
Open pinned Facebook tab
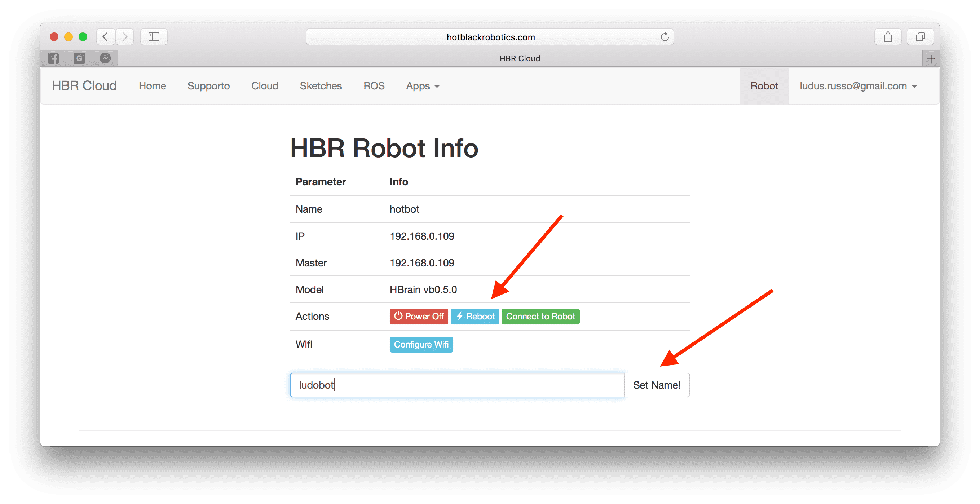[x=53, y=58]
